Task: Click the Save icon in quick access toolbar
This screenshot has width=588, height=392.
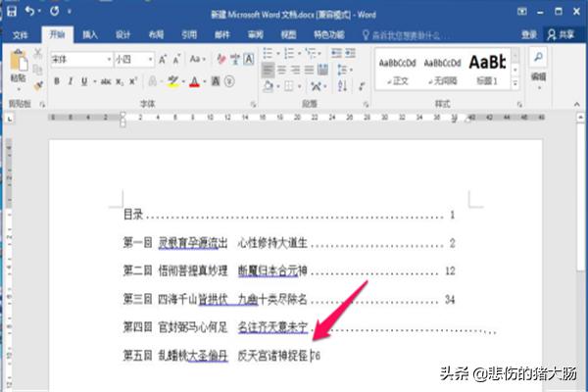Action: (x=12, y=11)
